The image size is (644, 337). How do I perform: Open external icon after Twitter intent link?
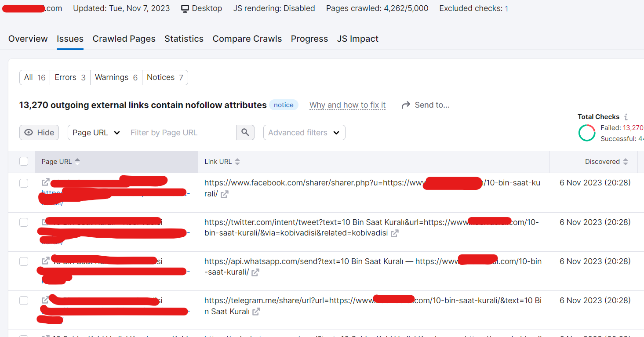pyautogui.click(x=395, y=233)
